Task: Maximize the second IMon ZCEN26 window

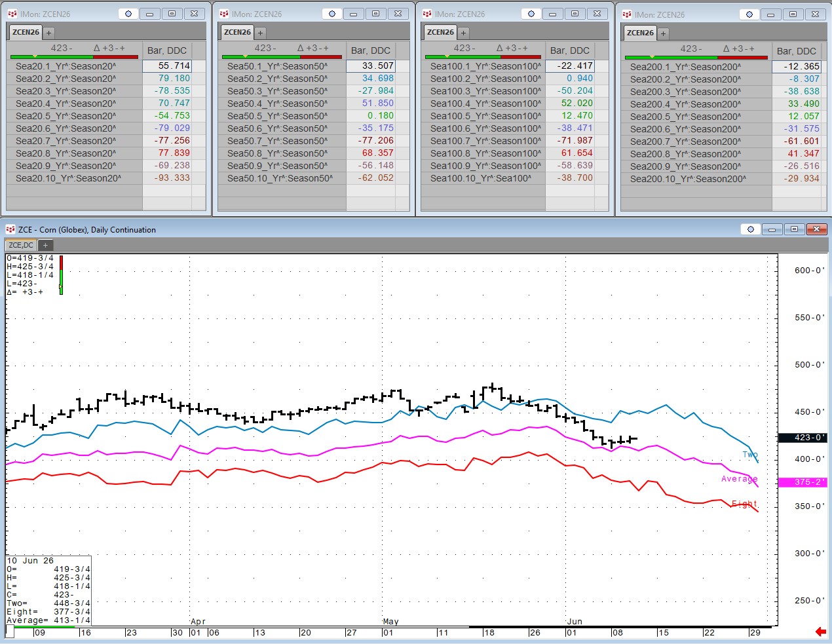Action: [x=376, y=14]
